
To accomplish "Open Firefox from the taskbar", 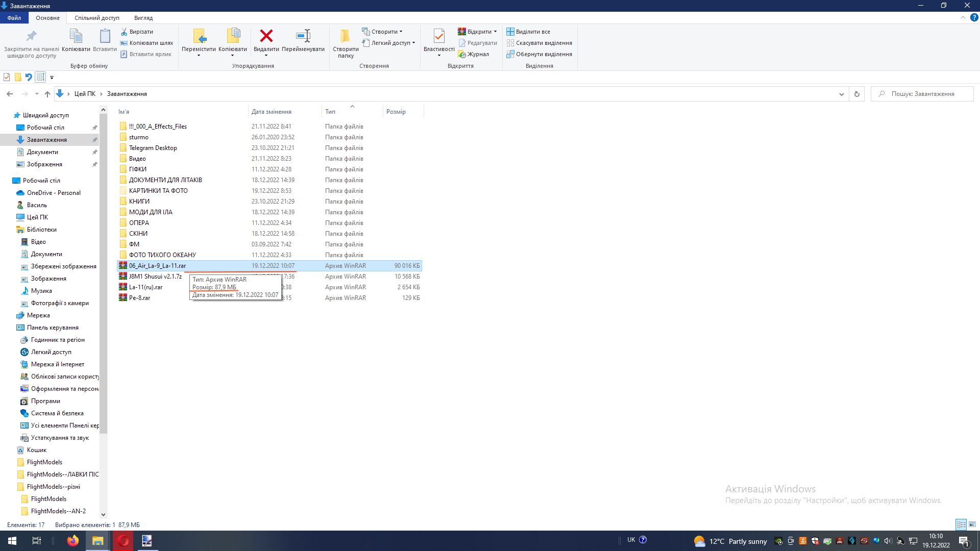I will [x=73, y=541].
